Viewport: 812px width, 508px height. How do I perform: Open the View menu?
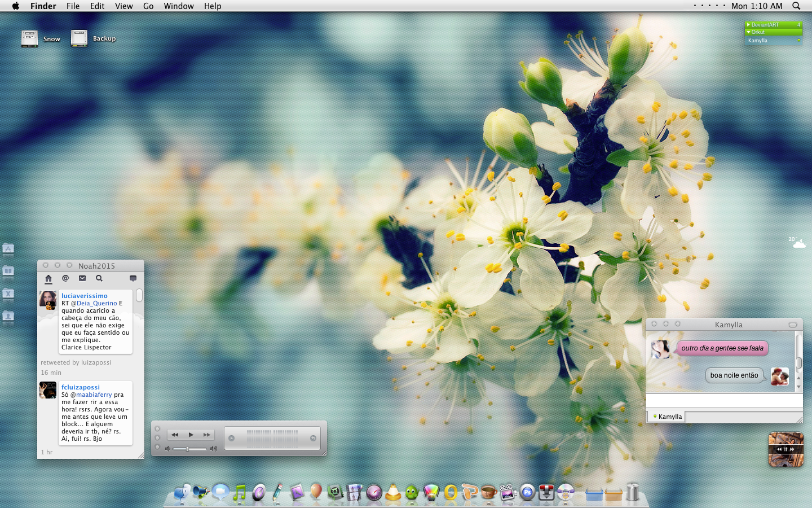[x=124, y=6]
